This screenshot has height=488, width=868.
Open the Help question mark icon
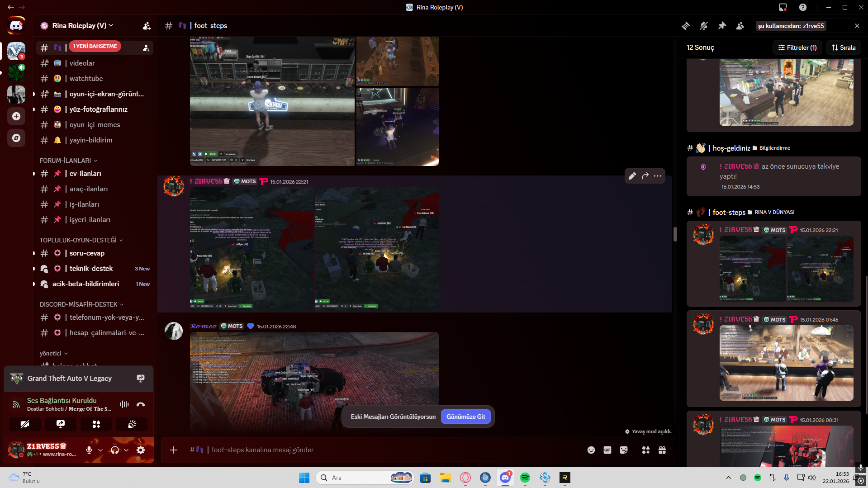click(803, 7)
